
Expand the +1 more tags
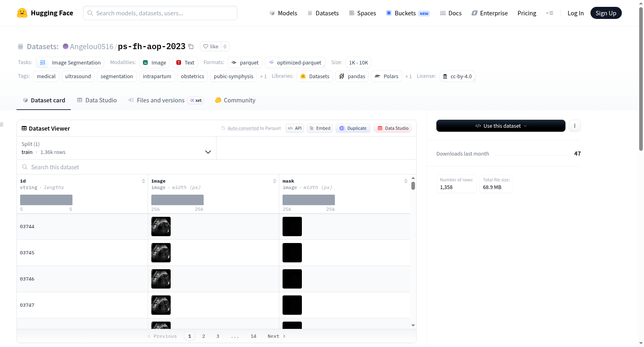coord(263,76)
